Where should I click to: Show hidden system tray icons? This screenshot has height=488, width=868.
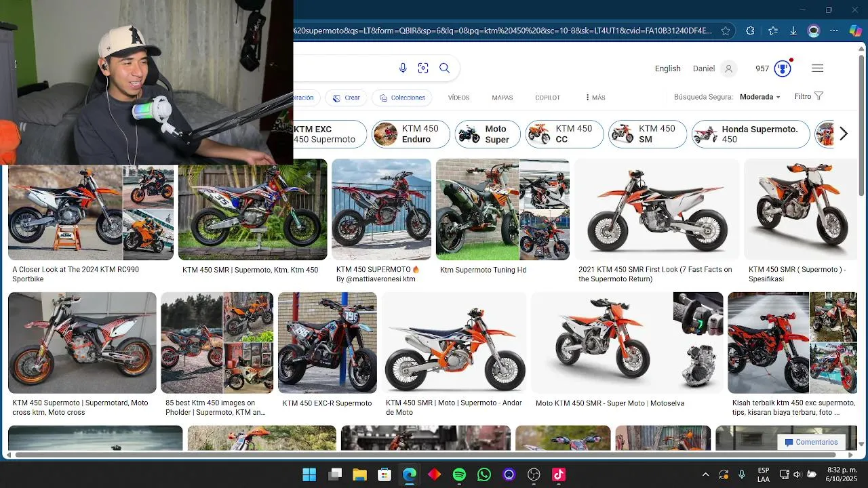[705, 474]
